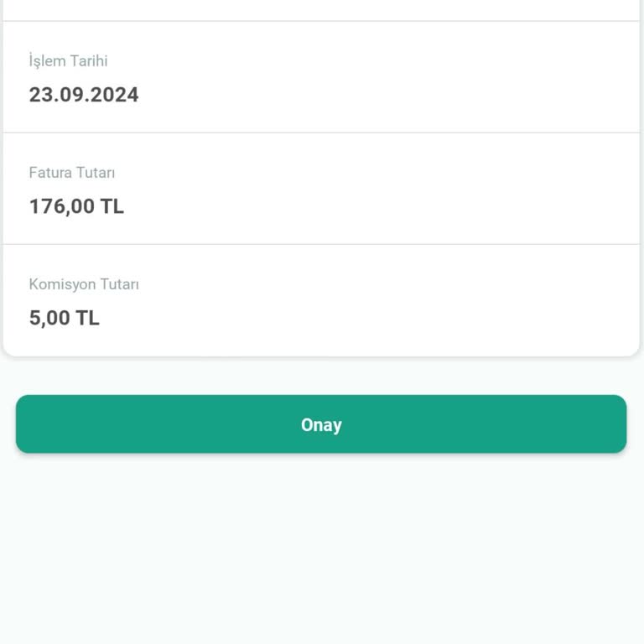
Task: Click the TL unit after 5,00
Action: (x=88, y=318)
